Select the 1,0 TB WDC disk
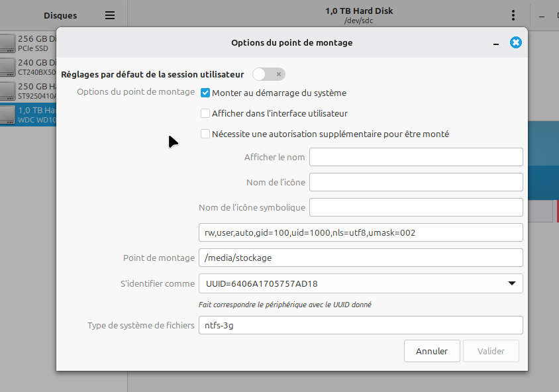The height and width of the screenshot is (392, 559). click(x=28, y=115)
